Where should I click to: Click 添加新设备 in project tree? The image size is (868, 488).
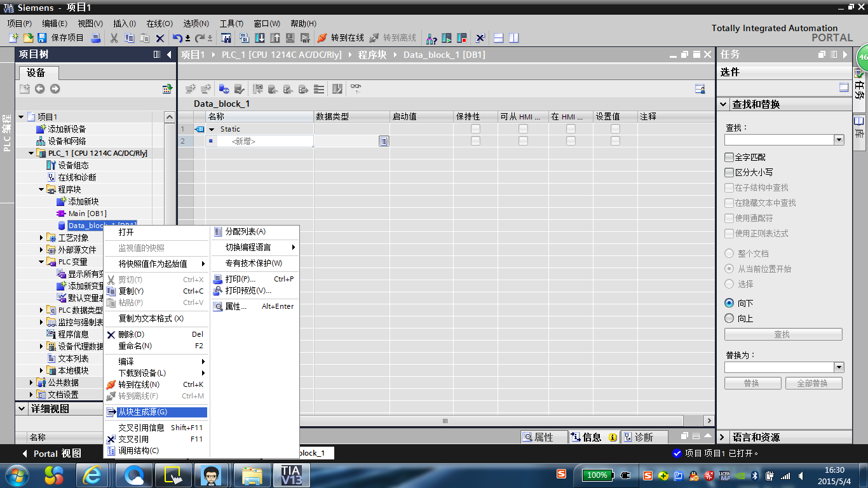(x=67, y=129)
